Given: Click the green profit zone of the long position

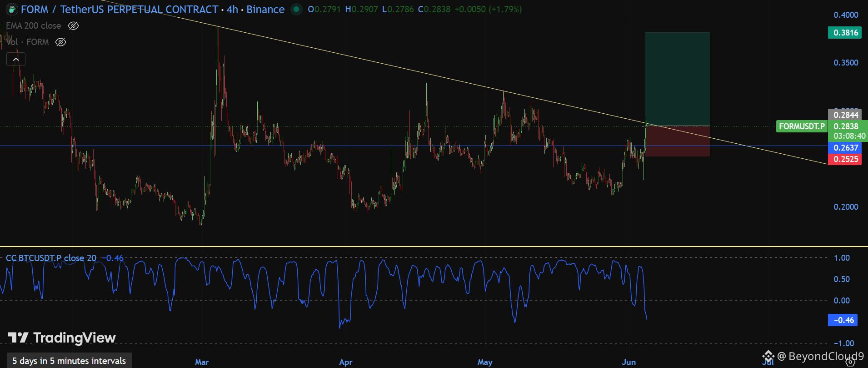Looking at the screenshot, I should [677, 79].
